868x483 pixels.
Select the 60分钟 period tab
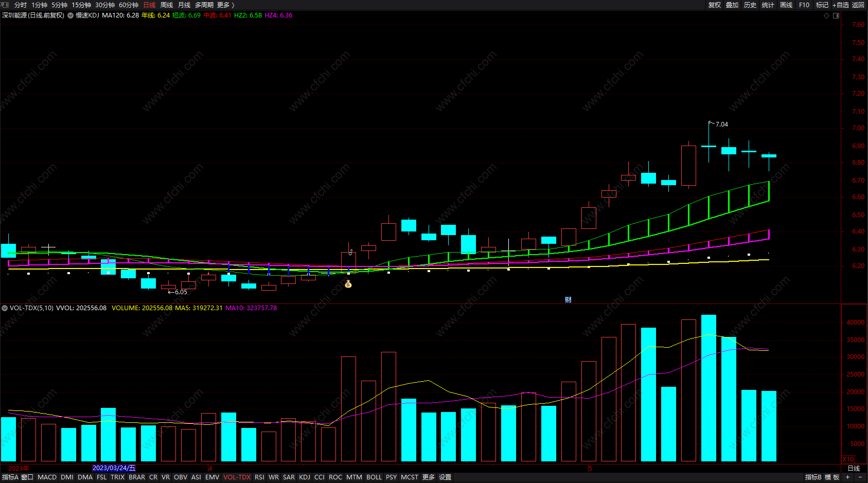tap(129, 5)
